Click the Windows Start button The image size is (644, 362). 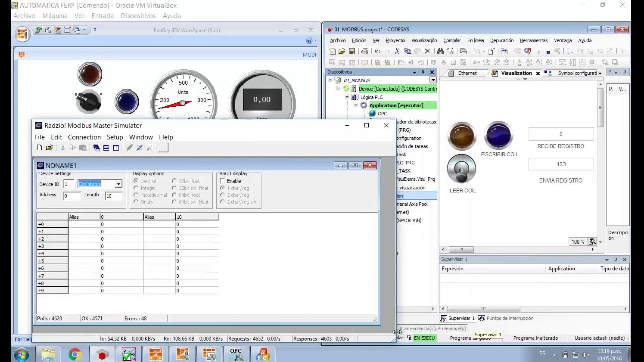pyautogui.click(x=22, y=355)
